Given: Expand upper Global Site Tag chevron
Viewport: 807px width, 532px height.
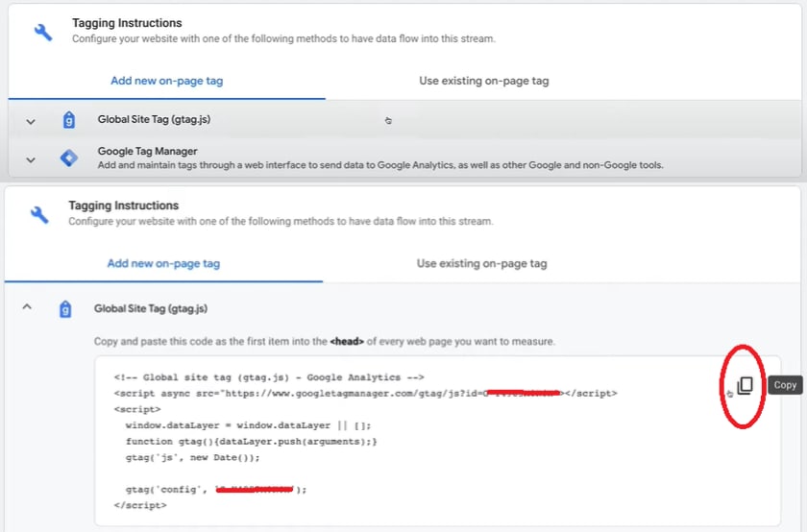Looking at the screenshot, I should pyautogui.click(x=31, y=122).
